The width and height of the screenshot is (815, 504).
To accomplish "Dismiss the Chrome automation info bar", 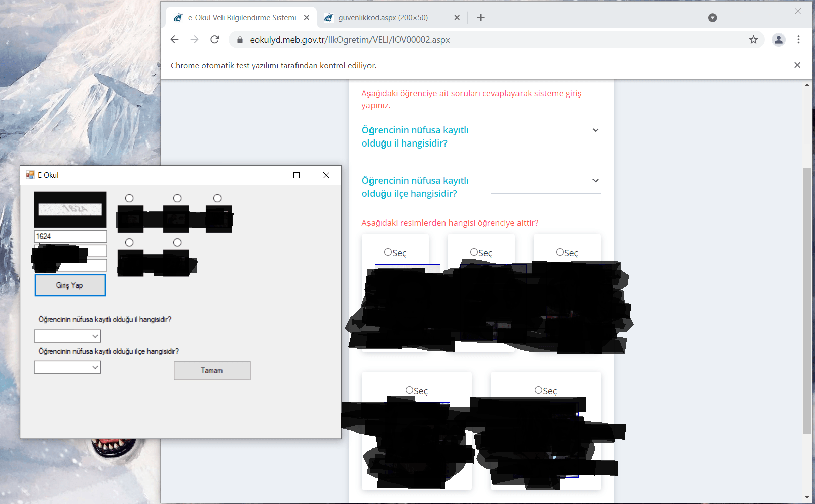I will click(797, 65).
